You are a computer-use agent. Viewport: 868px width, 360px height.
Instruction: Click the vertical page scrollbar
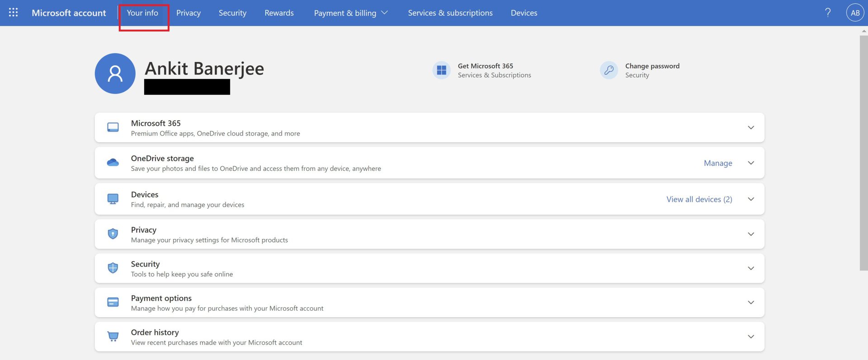[863, 154]
